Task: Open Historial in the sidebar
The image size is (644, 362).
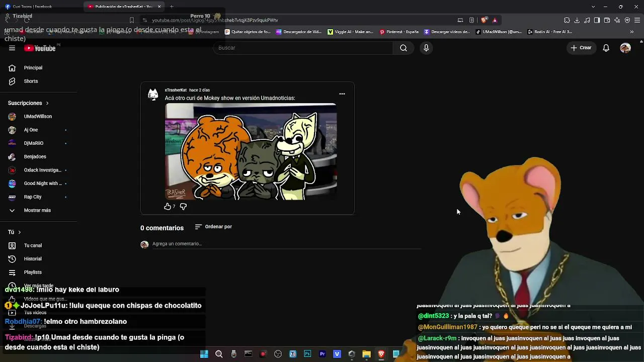Action: tap(33, 259)
